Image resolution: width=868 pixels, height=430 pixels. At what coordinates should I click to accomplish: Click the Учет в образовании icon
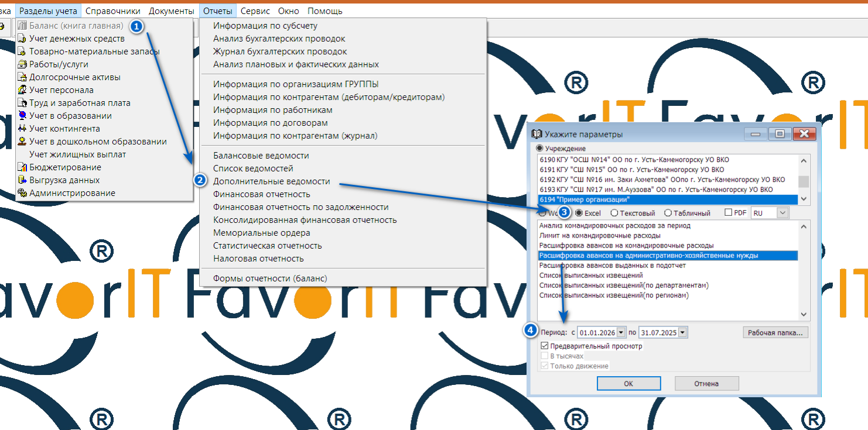[x=23, y=116]
